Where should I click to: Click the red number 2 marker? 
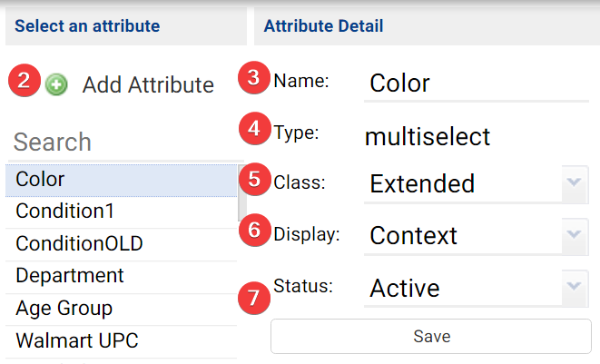point(25,82)
